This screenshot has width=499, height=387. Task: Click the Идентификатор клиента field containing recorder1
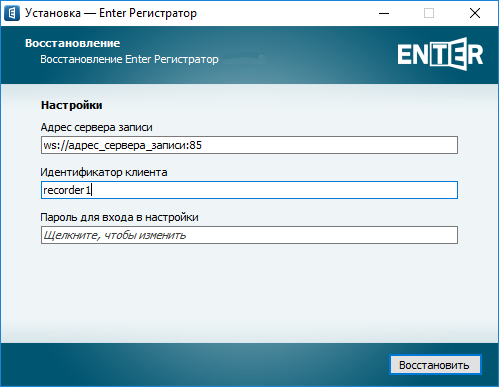click(249, 190)
